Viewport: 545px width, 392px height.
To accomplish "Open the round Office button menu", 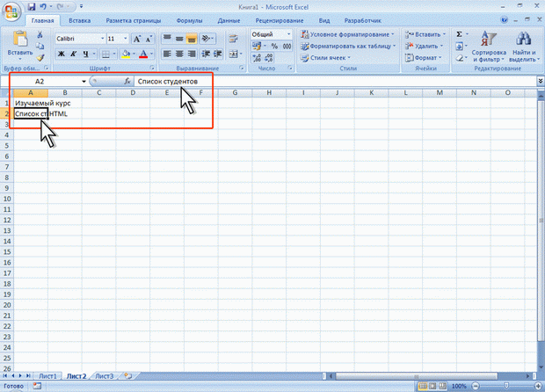I will point(11,11).
